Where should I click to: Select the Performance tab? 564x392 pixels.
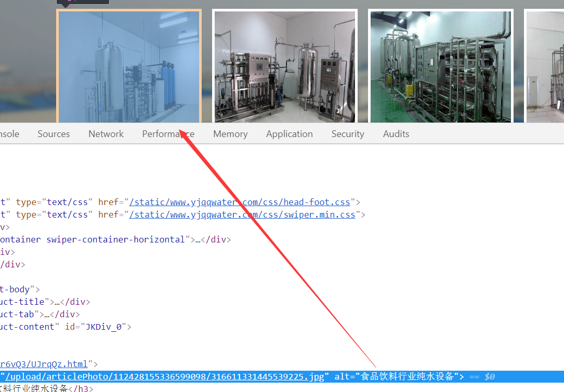click(168, 134)
